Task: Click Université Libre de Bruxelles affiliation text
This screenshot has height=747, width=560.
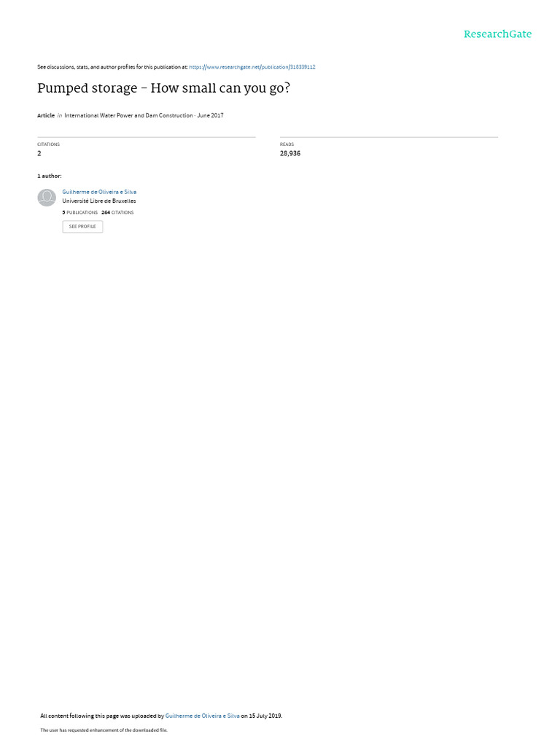Action: coord(99,201)
